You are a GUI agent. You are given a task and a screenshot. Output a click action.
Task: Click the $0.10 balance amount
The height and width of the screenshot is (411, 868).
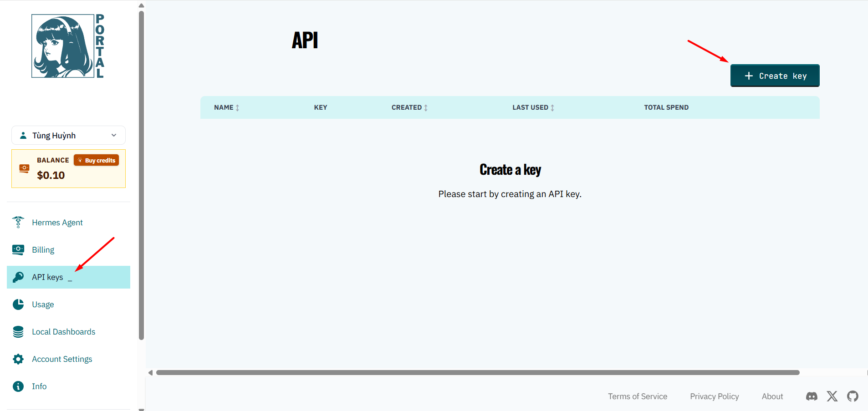(51, 175)
